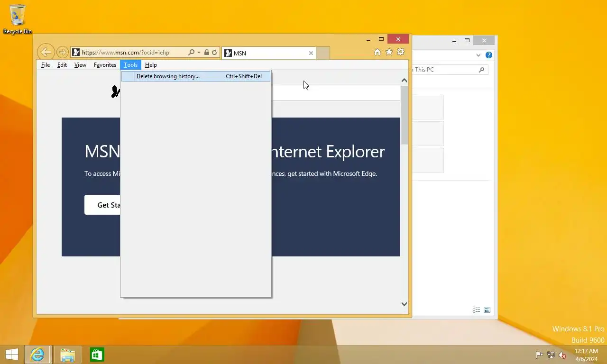Open the address bar dropdown arrow
Image resolution: width=607 pixels, height=364 pixels.
[x=199, y=53]
